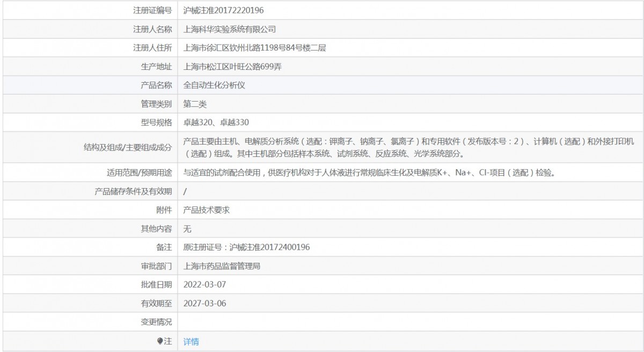Click the 管理类别 label

point(156,104)
